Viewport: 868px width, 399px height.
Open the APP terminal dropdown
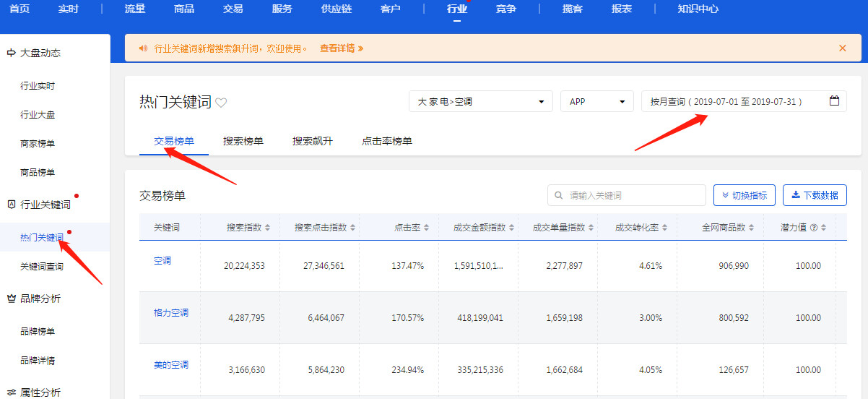point(597,101)
